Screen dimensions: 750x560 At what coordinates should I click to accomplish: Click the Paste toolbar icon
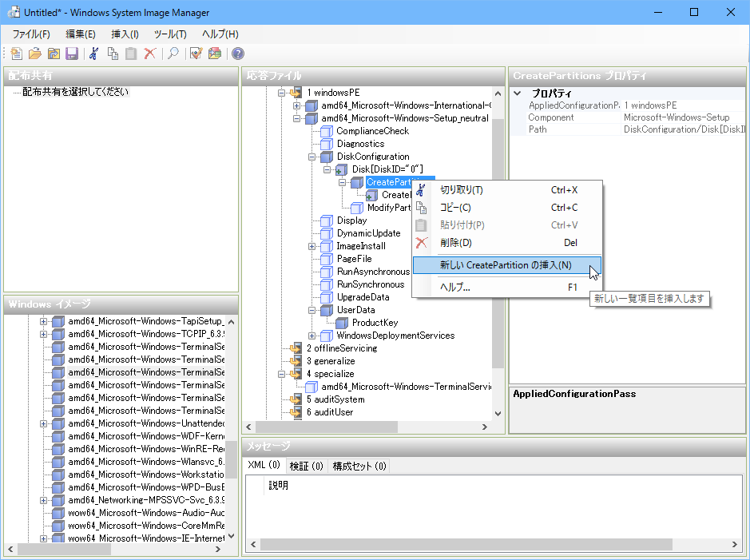pyautogui.click(x=131, y=54)
